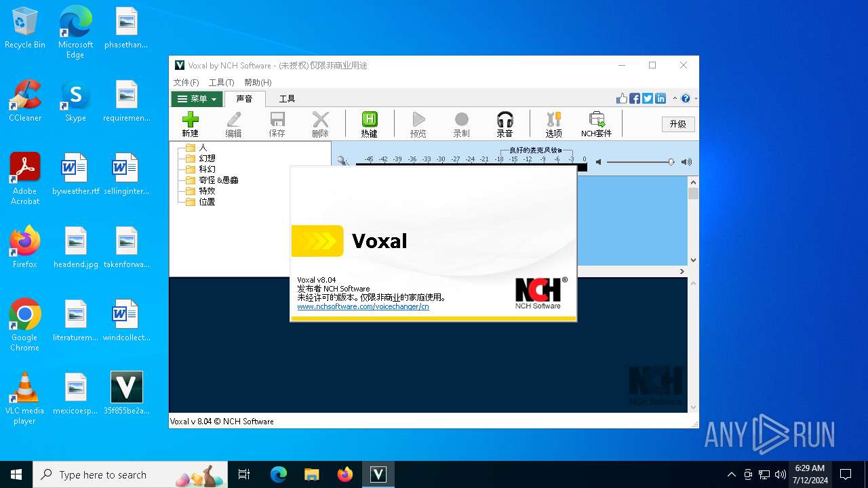This screenshot has width=868, height=488.
Task: Click the mute speaker icon left of slider
Action: [598, 162]
